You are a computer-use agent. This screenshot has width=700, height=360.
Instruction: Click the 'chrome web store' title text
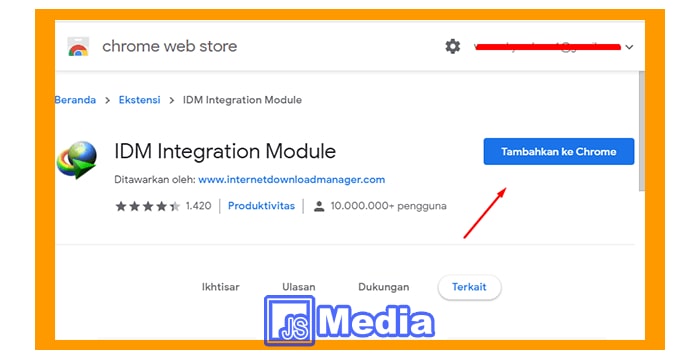(170, 46)
